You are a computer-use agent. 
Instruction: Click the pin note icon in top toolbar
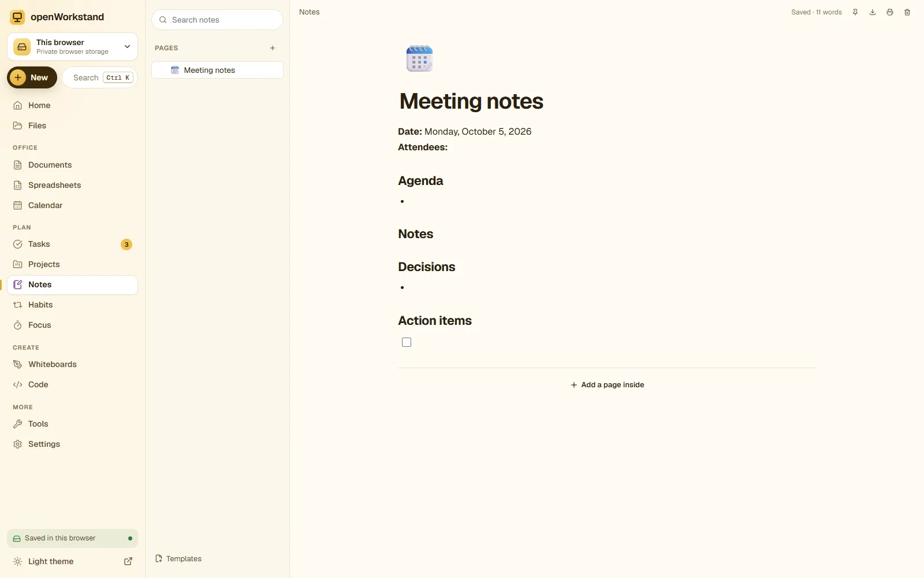855,12
